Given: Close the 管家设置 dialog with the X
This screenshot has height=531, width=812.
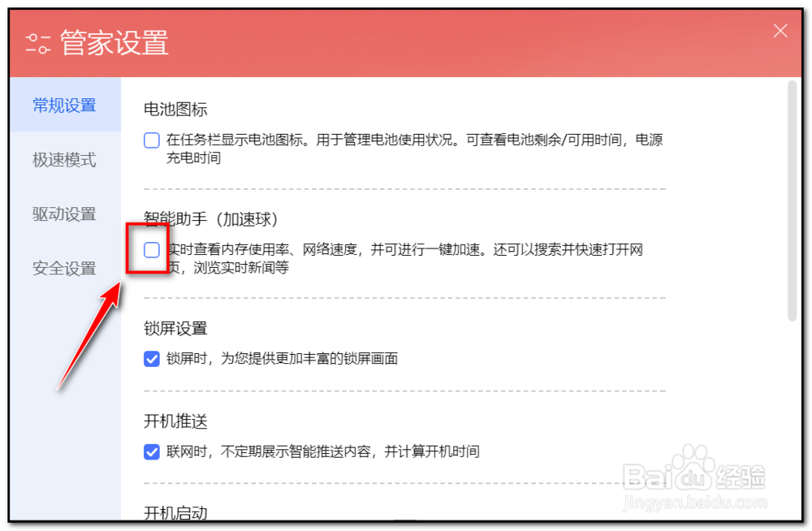Looking at the screenshot, I should [x=780, y=31].
